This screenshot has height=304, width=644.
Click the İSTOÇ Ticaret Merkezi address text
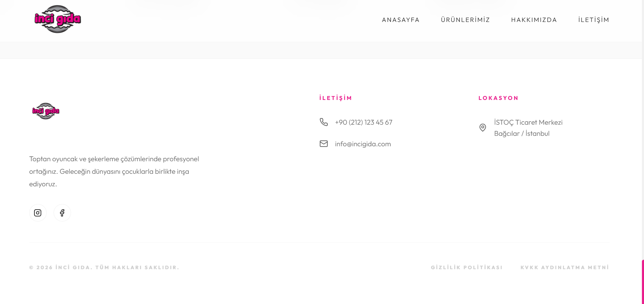pyautogui.click(x=528, y=123)
